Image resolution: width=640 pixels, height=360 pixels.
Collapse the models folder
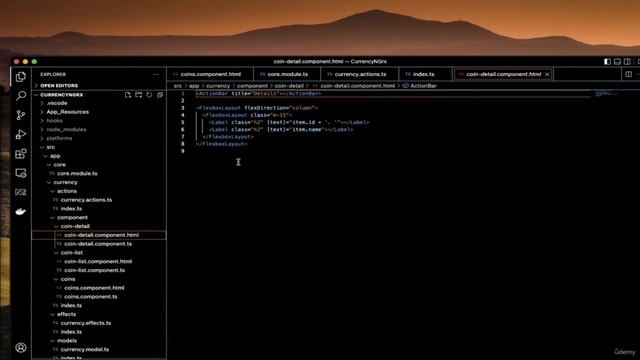point(99,340)
